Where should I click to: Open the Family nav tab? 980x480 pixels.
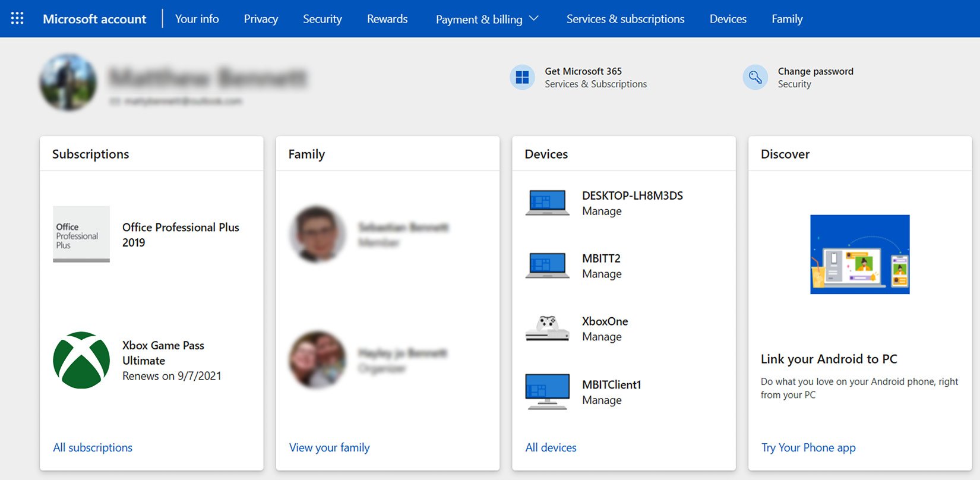787,19
